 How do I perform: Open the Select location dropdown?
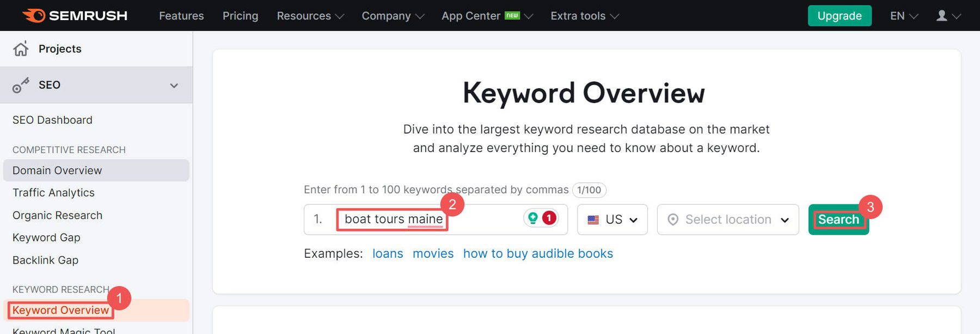pyautogui.click(x=728, y=220)
